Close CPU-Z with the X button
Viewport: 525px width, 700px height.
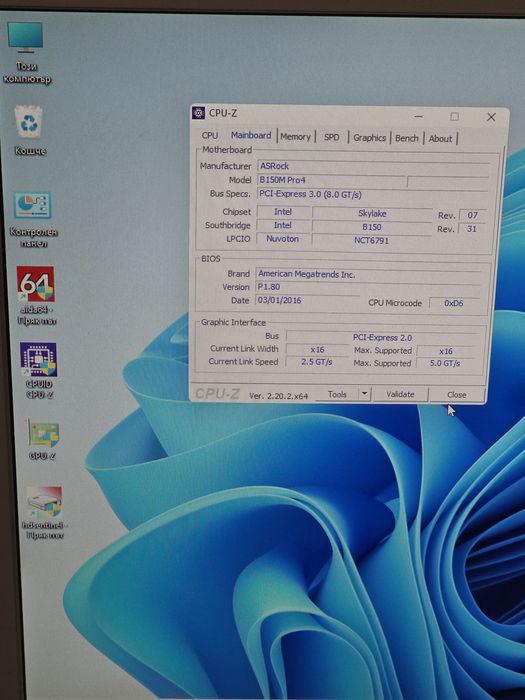point(491,117)
